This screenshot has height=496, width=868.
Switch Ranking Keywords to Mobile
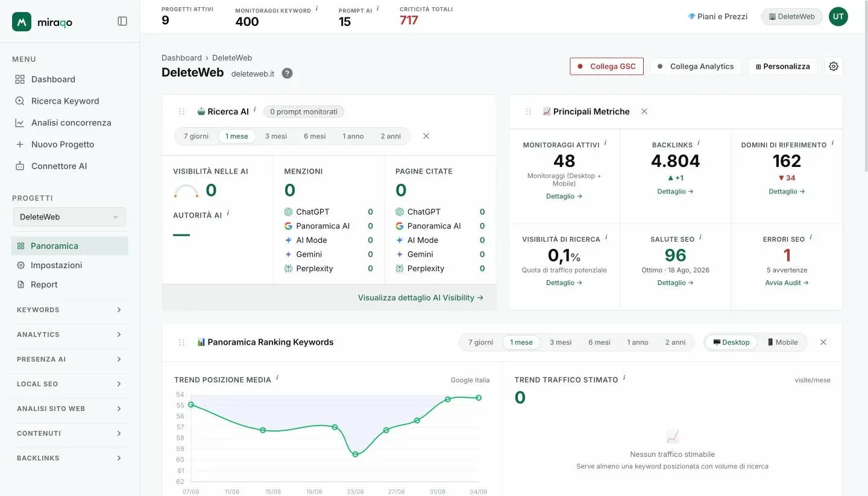782,342
